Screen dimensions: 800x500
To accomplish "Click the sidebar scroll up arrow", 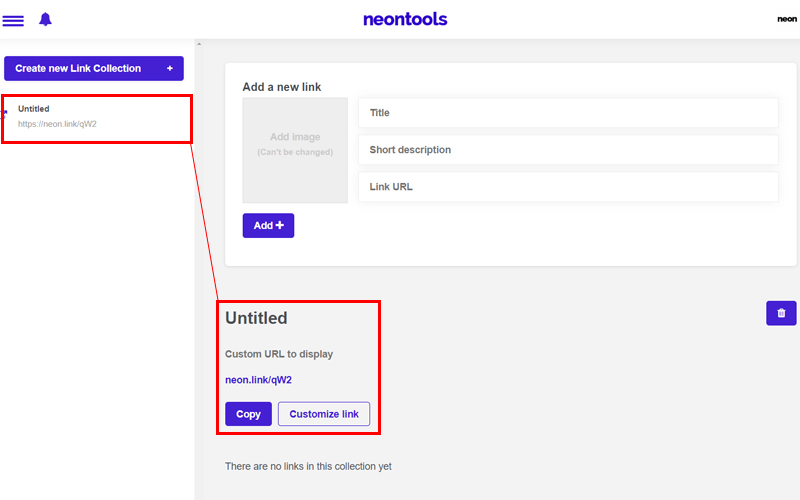I will [x=199, y=44].
